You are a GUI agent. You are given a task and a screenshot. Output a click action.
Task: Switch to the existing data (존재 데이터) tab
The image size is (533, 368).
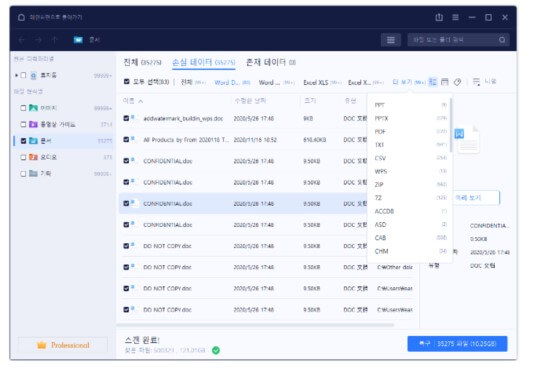click(271, 62)
